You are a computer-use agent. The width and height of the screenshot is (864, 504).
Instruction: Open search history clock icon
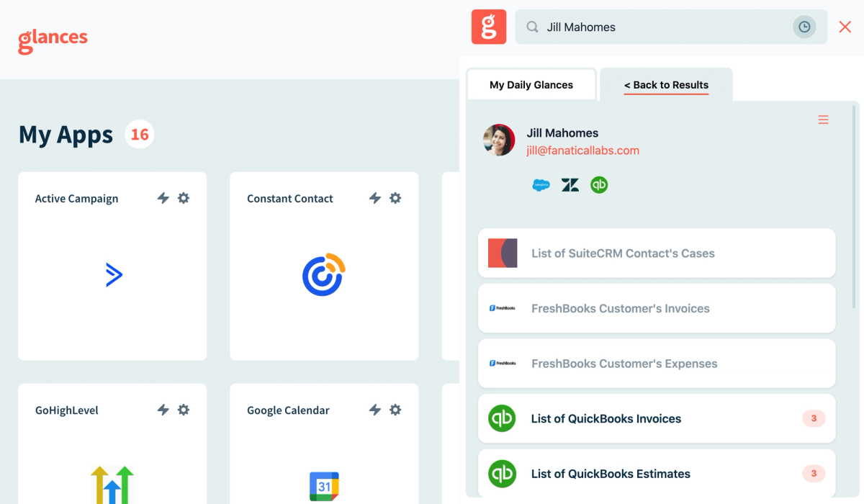[x=804, y=27]
